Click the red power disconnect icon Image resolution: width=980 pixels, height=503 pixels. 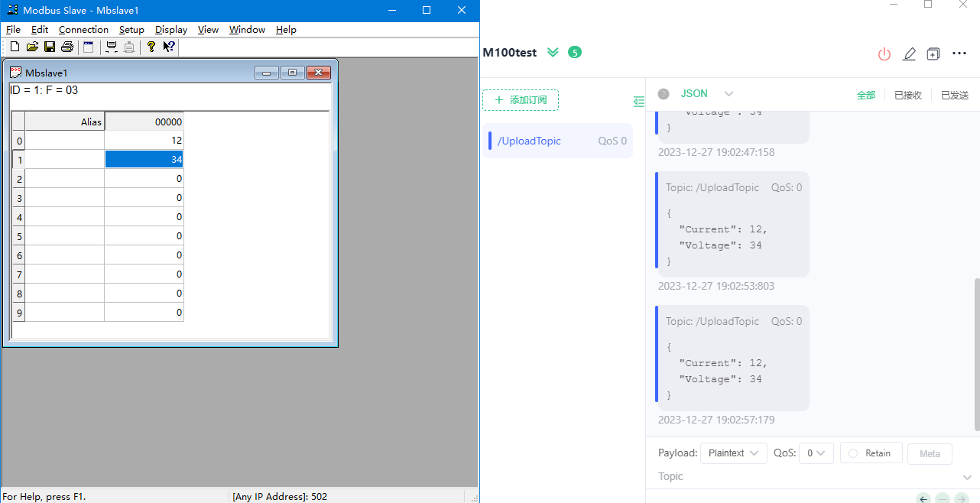point(884,54)
